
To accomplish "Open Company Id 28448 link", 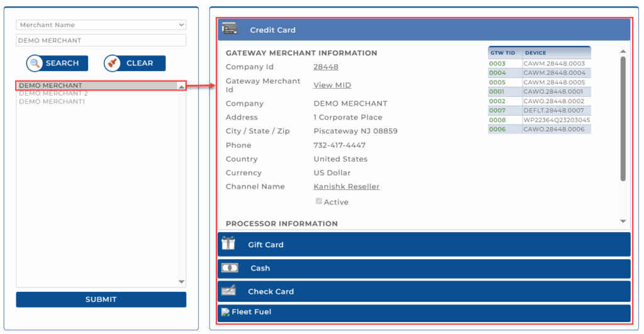I will click(x=326, y=67).
